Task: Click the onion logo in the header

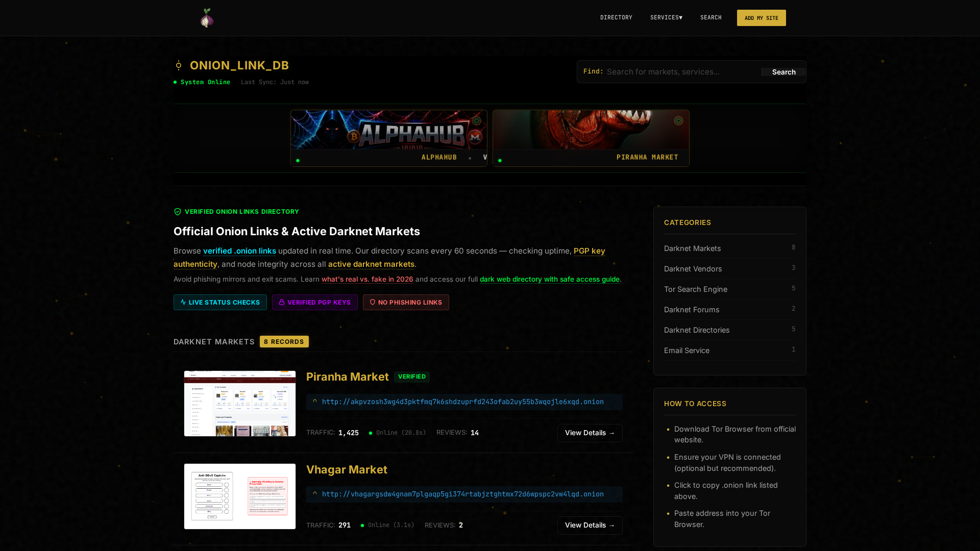Action: 207,18
